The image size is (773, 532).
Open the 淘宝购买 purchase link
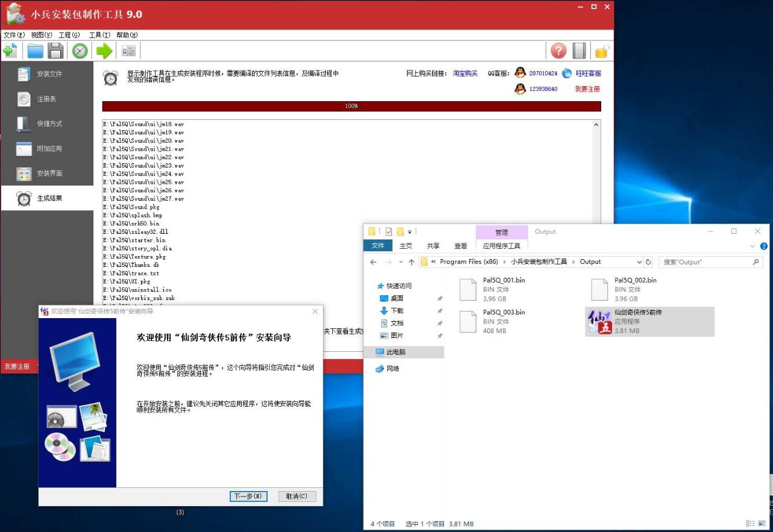464,72
